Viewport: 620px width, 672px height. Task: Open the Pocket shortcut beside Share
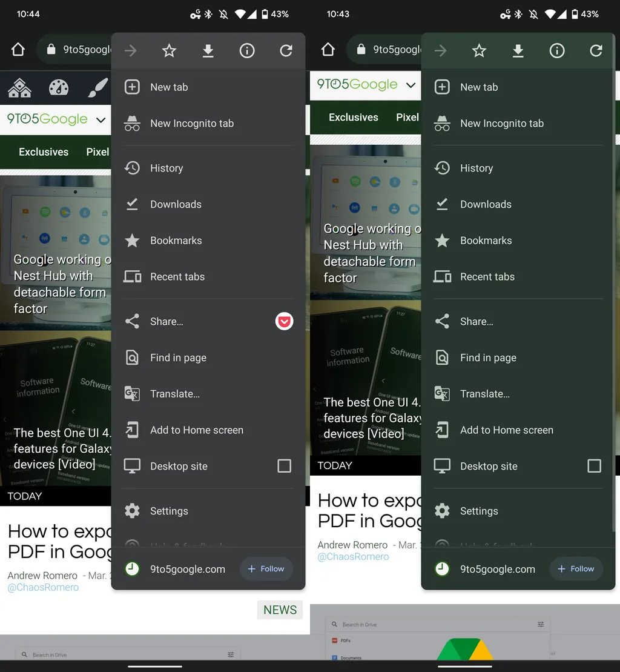(285, 321)
